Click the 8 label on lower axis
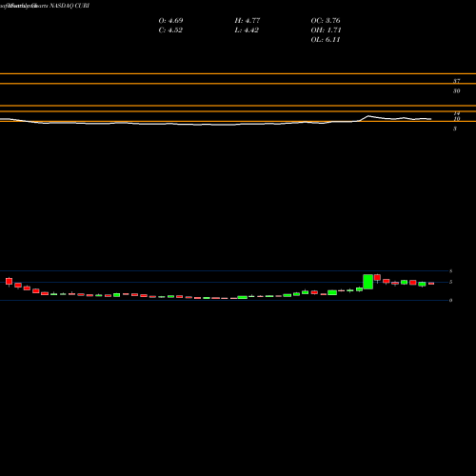 pos(450,271)
